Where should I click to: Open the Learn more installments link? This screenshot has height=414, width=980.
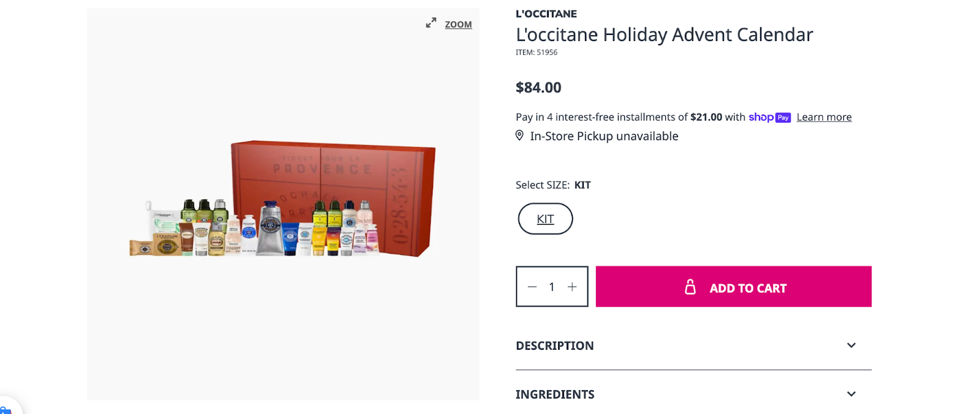(x=824, y=117)
